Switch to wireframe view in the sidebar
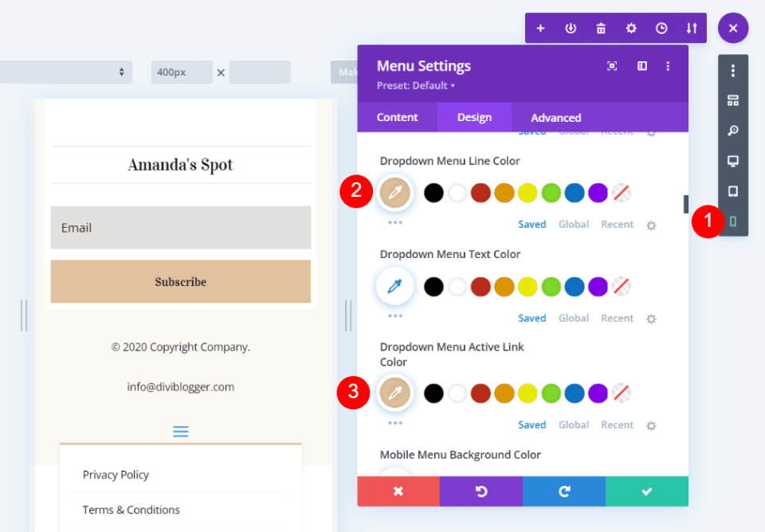Viewport: 765px width, 532px height. pos(733,100)
